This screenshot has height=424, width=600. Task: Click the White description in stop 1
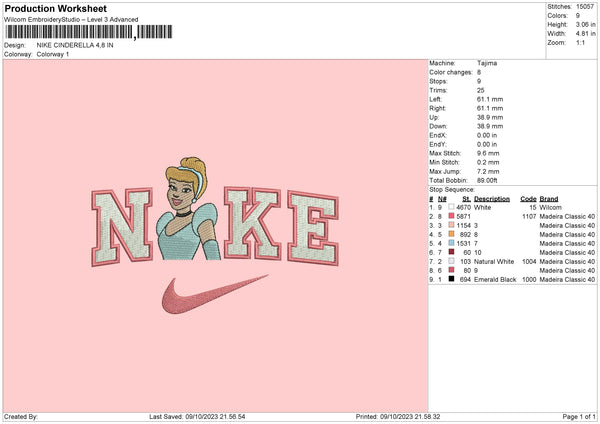[x=482, y=207]
